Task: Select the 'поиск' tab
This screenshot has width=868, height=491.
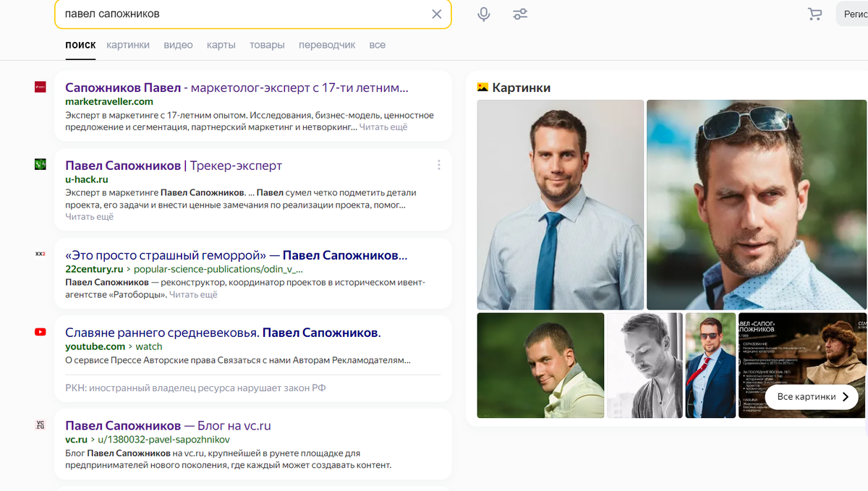Action: point(80,45)
